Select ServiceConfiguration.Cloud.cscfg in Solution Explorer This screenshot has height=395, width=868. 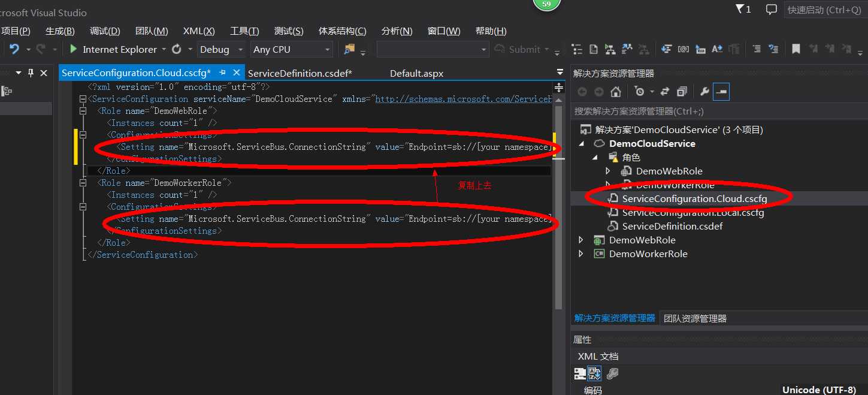694,198
